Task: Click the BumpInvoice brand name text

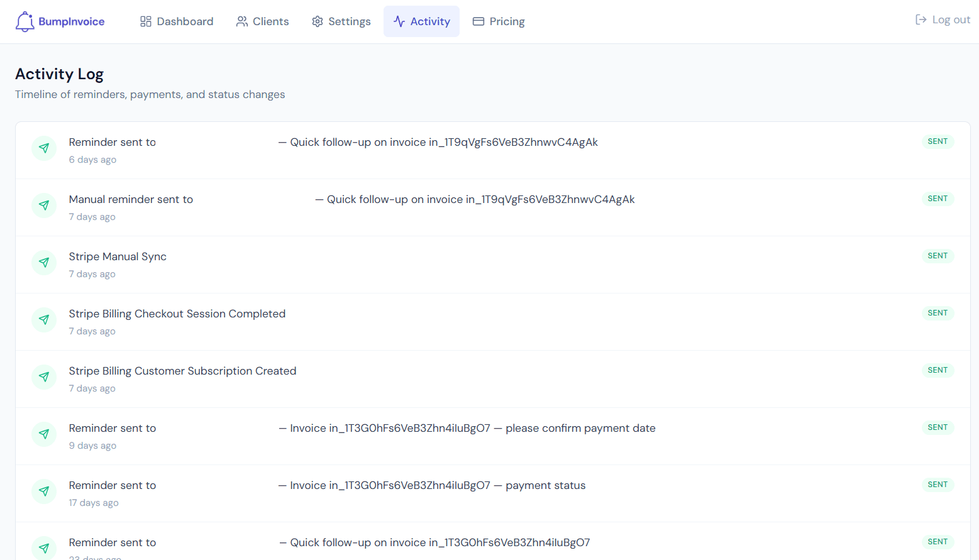Action: (71, 21)
